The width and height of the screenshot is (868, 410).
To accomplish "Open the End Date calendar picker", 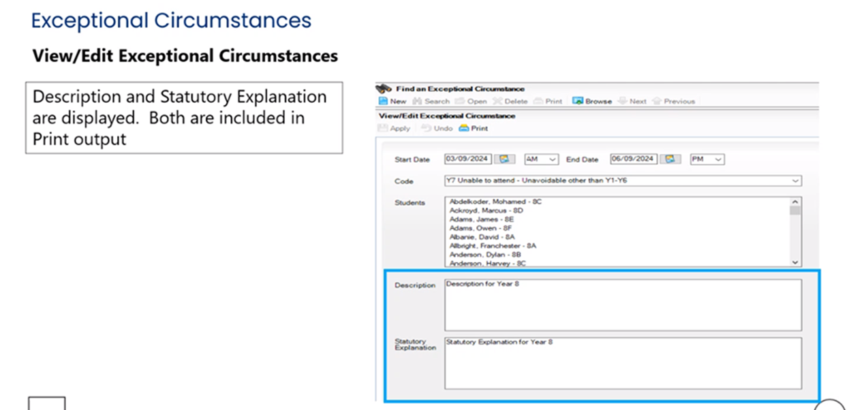I will click(x=670, y=159).
